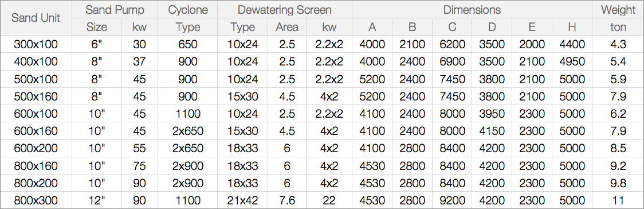This screenshot has width=644, height=209.
Task: Click the Cyclone column header
Action: click(x=188, y=10)
